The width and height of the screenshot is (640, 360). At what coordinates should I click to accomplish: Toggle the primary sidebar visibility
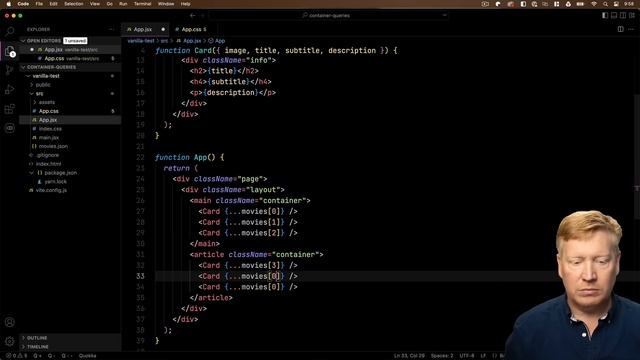pyautogui.click(x=605, y=16)
